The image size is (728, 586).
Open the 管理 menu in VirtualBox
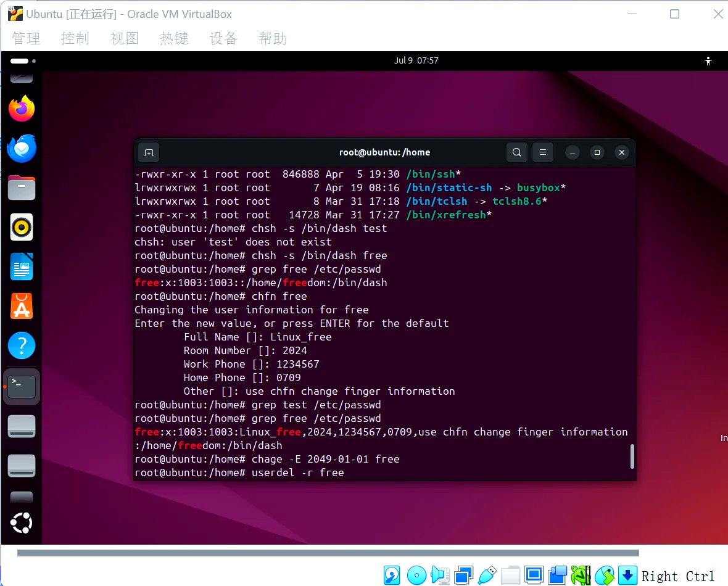(26, 38)
